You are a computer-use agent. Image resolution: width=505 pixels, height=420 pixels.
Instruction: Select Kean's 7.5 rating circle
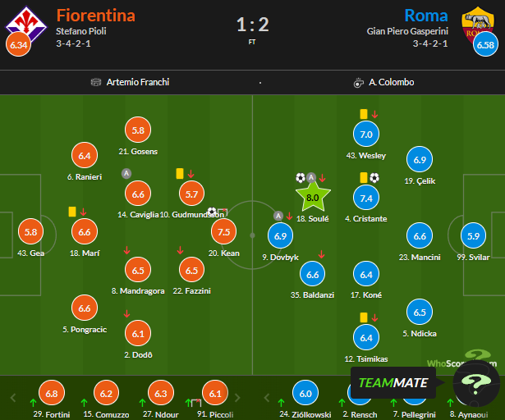pos(223,232)
